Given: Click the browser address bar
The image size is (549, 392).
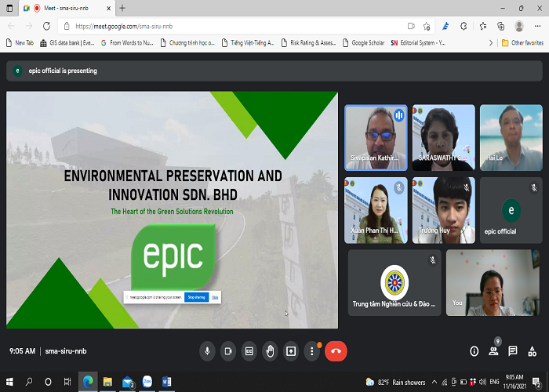Looking at the screenshot, I should tap(235, 26).
